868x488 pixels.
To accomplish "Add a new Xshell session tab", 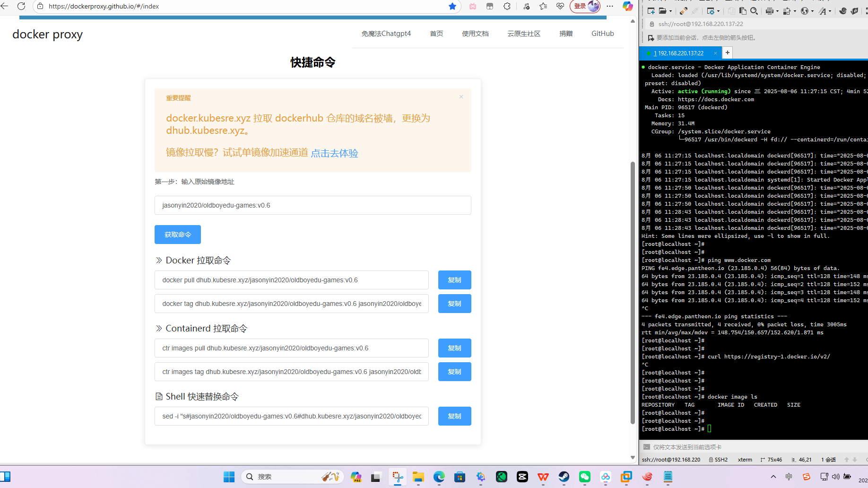I will point(728,52).
